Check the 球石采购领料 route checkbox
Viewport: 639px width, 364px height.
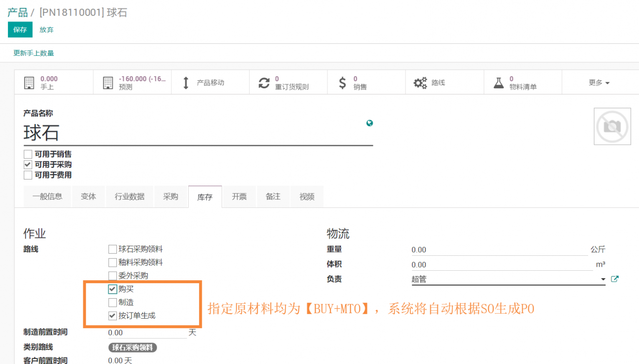[112, 249]
